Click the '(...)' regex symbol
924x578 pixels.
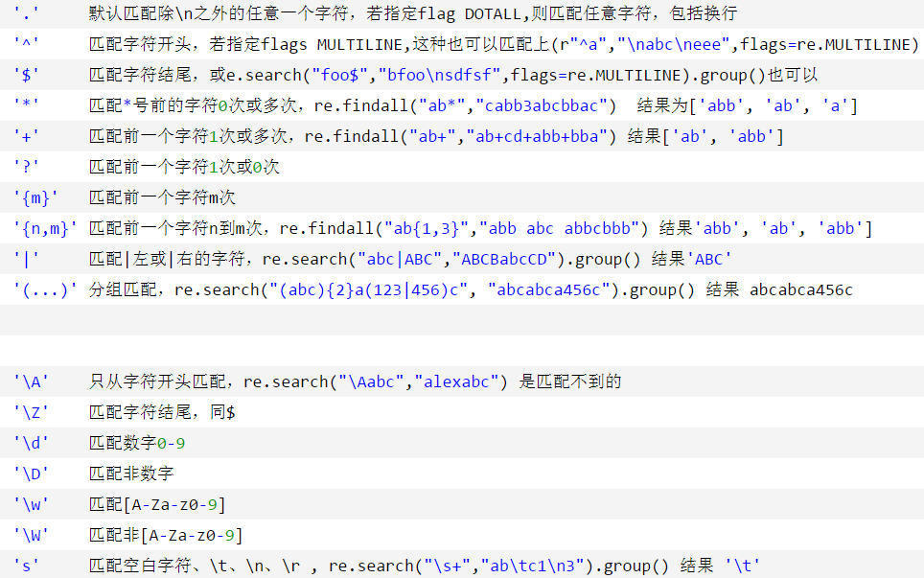tap(45, 289)
